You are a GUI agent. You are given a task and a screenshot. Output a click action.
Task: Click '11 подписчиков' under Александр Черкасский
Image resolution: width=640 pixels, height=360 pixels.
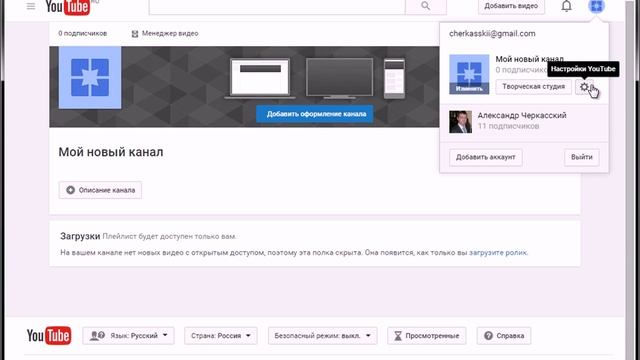pyautogui.click(x=509, y=126)
